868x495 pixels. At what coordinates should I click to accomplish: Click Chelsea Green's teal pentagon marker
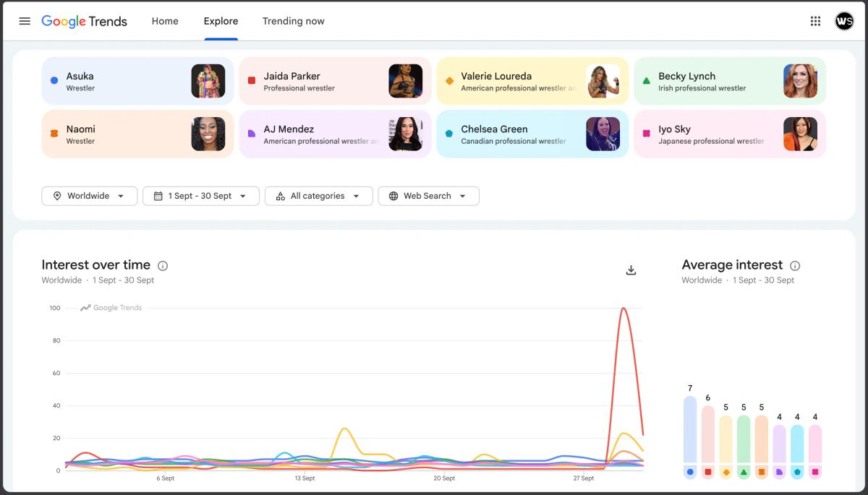(x=449, y=134)
